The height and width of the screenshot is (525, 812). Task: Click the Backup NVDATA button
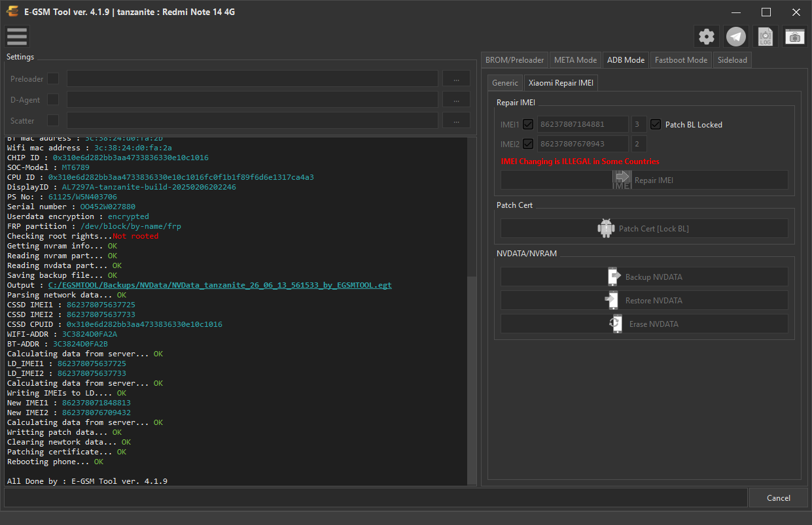pos(644,277)
